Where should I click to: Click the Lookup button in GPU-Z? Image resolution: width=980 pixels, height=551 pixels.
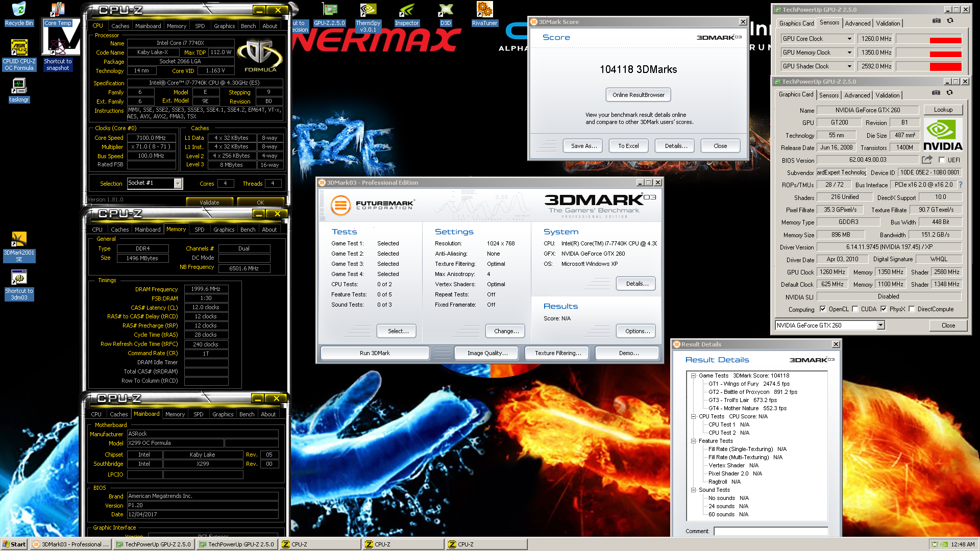pyautogui.click(x=943, y=110)
